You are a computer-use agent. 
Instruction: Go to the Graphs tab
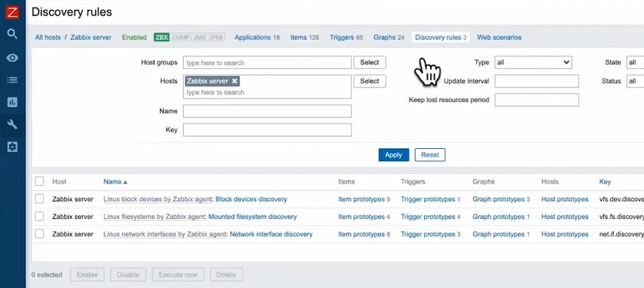pyautogui.click(x=389, y=38)
